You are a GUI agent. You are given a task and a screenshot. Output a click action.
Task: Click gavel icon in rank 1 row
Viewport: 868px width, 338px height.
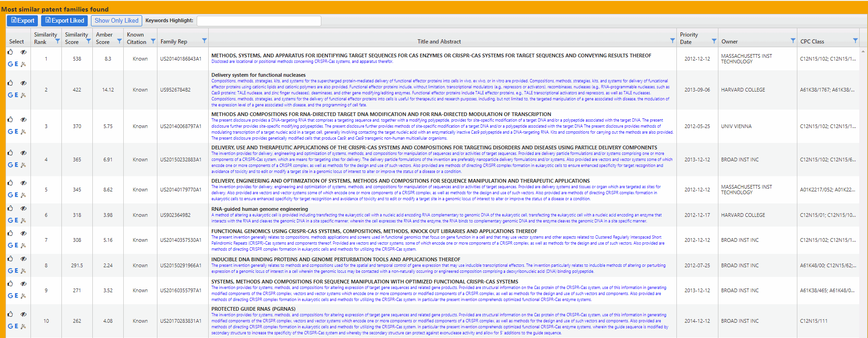(x=24, y=65)
